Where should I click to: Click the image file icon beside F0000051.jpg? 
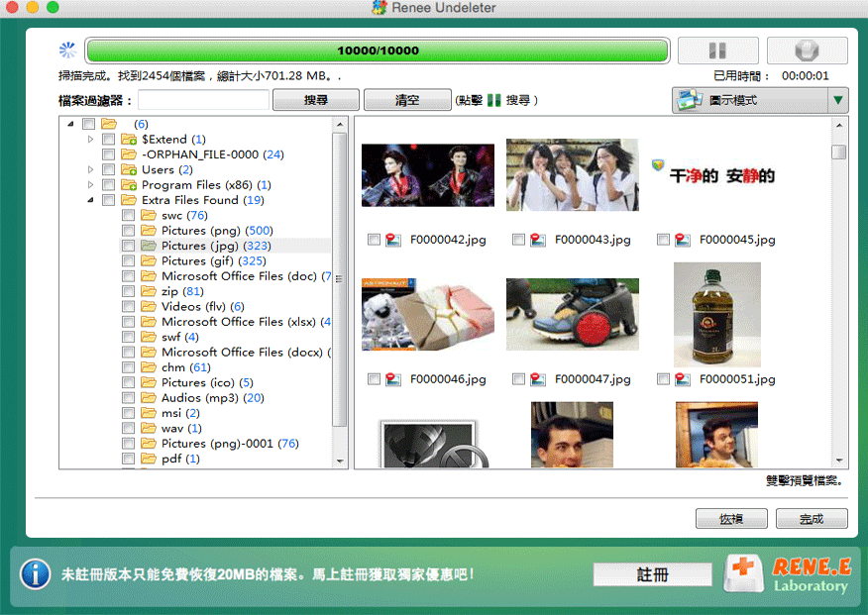pos(682,379)
